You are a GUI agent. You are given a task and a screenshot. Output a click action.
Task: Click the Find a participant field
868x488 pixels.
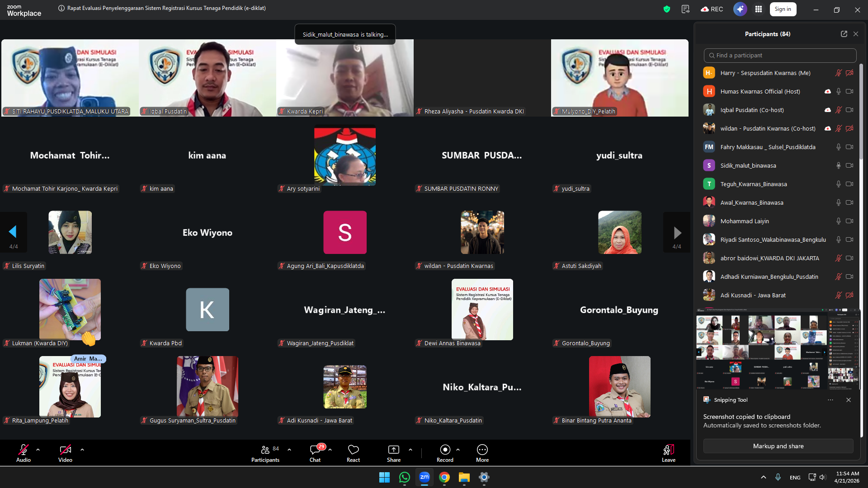pyautogui.click(x=780, y=56)
